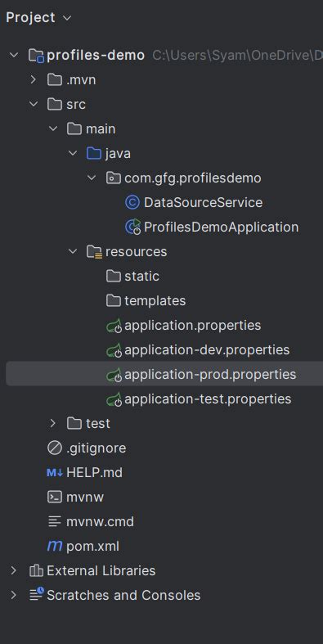Select the src folder label
Viewport: 323px width, 644px height.
click(x=76, y=104)
